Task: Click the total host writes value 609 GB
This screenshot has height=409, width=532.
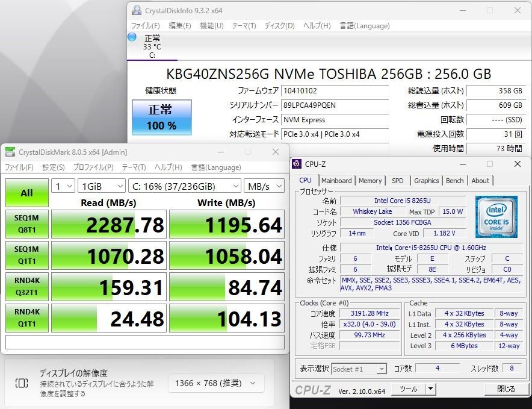Action: pyautogui.click(x=496, y=105)
